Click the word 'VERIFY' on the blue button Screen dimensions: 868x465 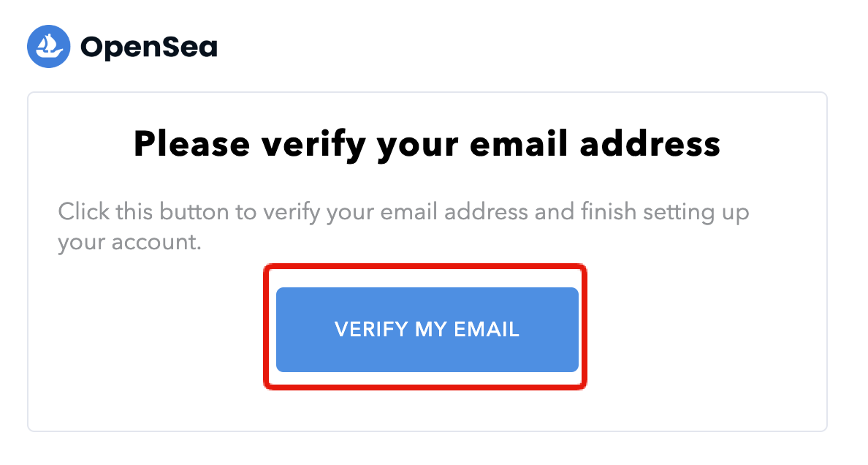(371, 329)
